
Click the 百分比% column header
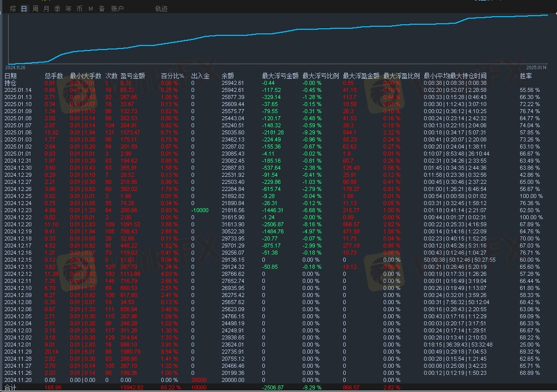coord(172,76)
